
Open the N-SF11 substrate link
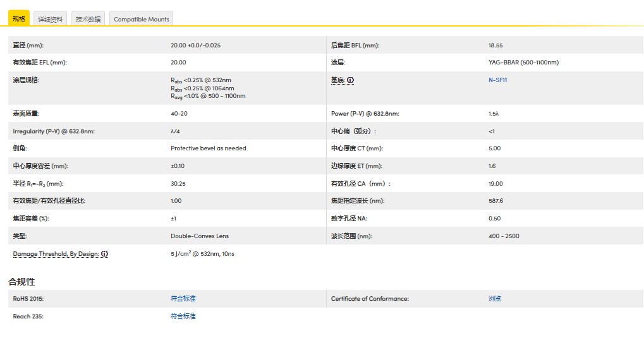click(x=497, y=80)
